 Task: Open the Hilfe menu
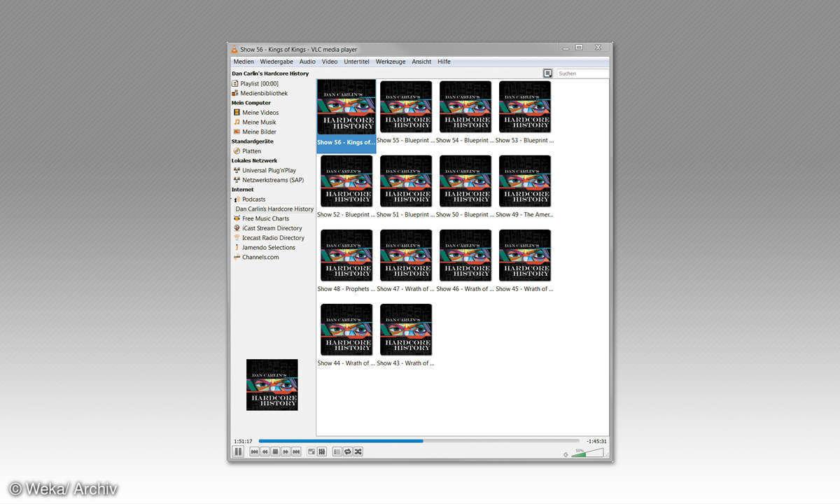(444, 62)
